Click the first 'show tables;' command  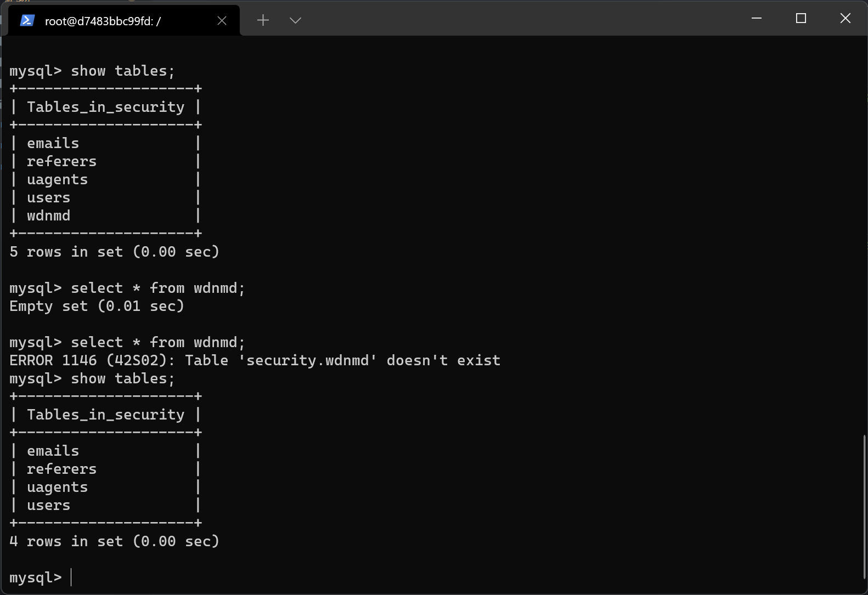coord(123,71)
